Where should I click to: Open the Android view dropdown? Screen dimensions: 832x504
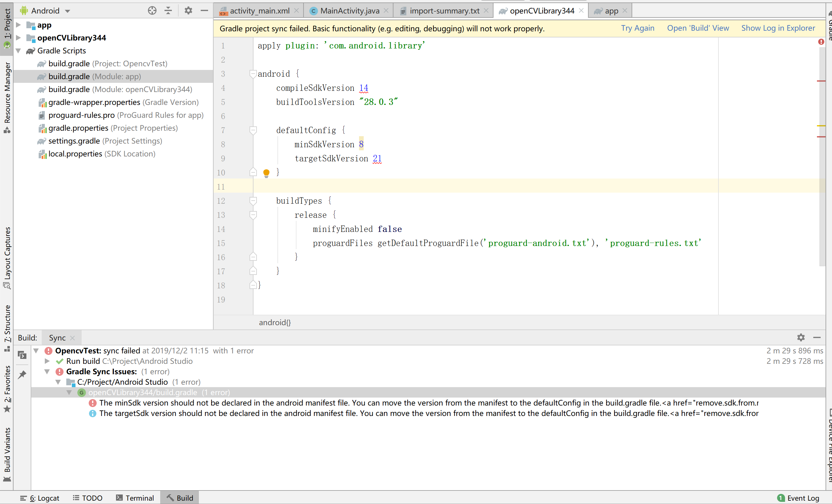click(x=45, y=10)
